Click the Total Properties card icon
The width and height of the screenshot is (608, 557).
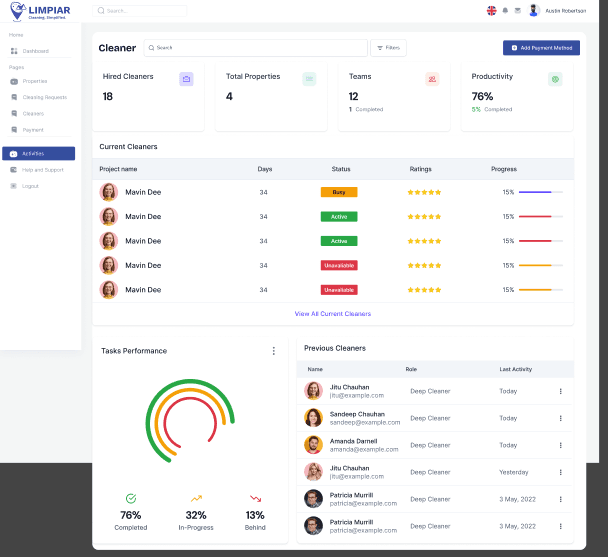pos(309,79)
